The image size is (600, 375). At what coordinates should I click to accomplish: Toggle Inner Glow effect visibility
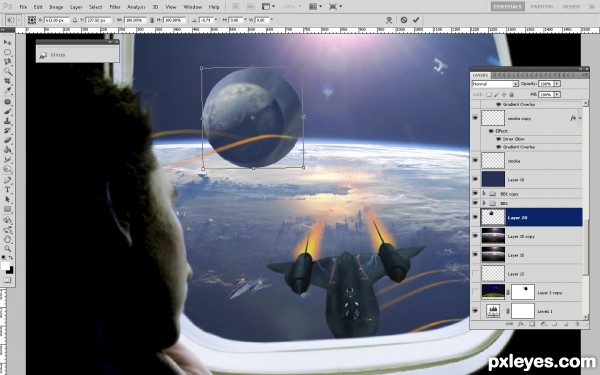pos(499,139)
